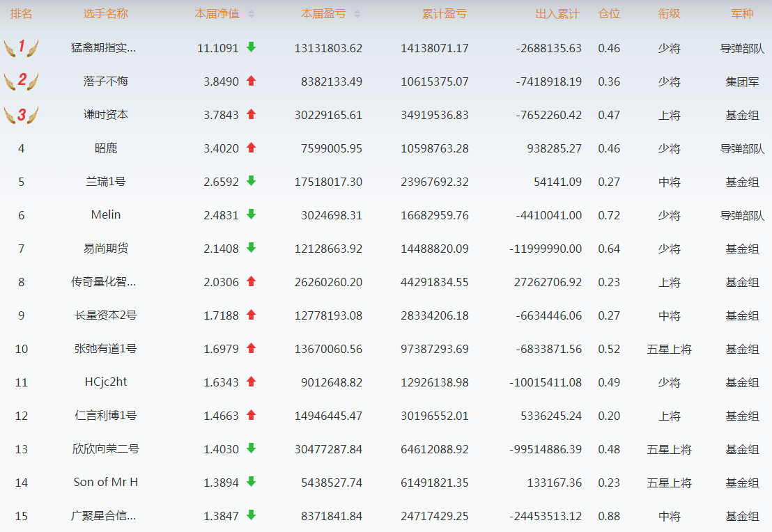Screen dimensions: 772x532
Task: Select the 累计盈亏 value 34919536.83
Action: (x=435, y=115)
